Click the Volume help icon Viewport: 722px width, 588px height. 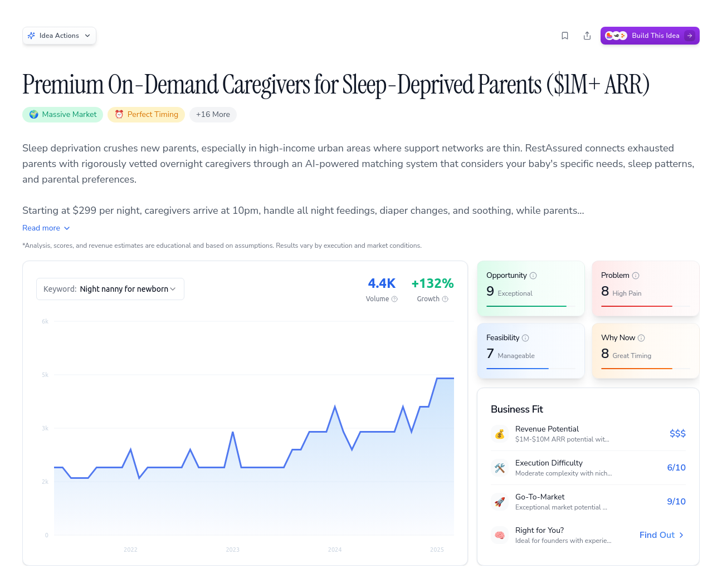click(x=394, y=299)
